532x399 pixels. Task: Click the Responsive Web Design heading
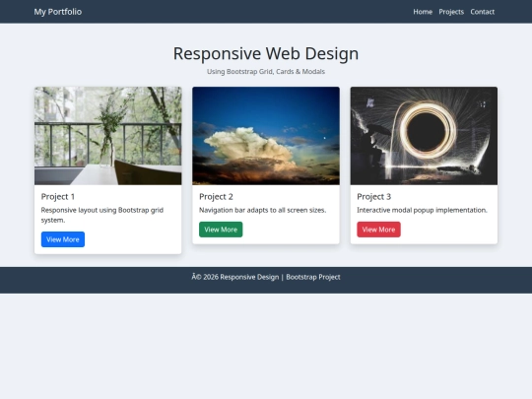click(266, 53)
